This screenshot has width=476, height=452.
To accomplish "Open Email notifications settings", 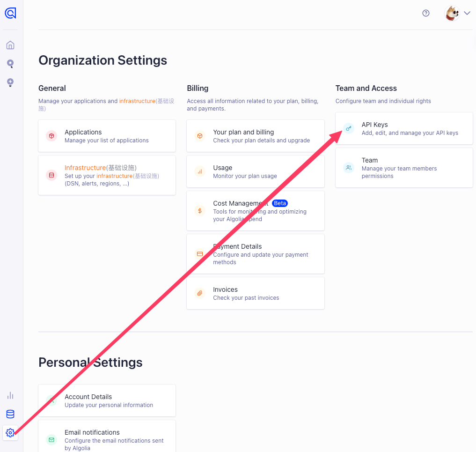I will (x=107, y=436).
